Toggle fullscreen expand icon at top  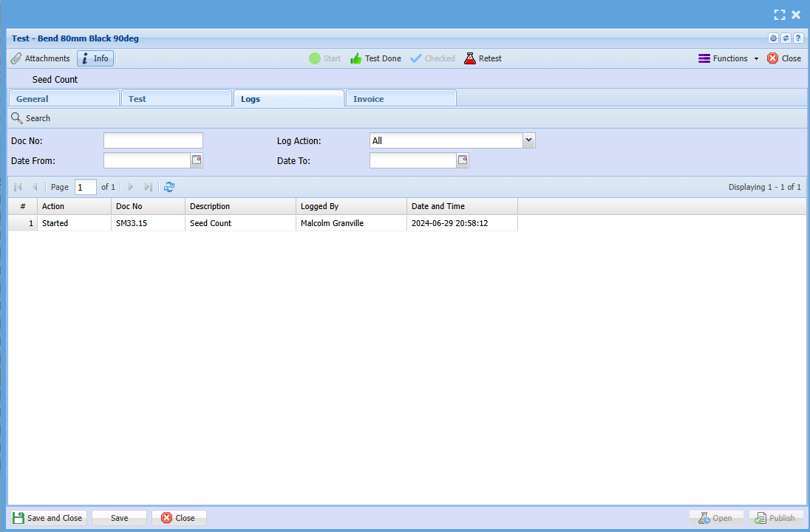coord(779,15)
